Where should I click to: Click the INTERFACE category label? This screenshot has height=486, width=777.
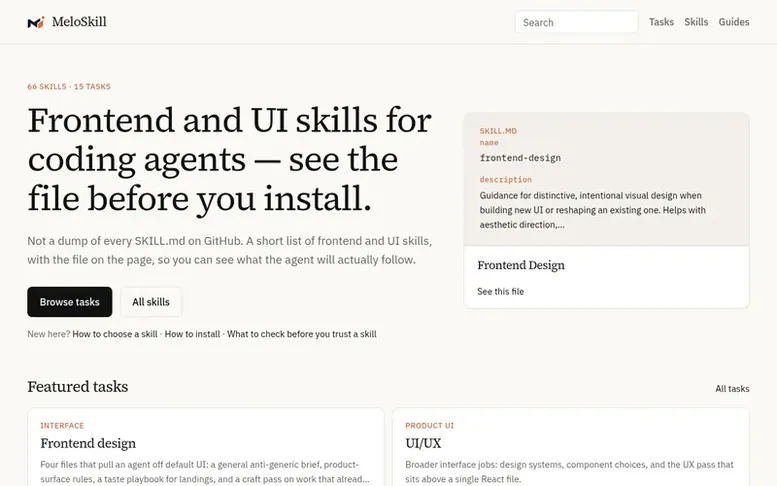click(62, 426)
